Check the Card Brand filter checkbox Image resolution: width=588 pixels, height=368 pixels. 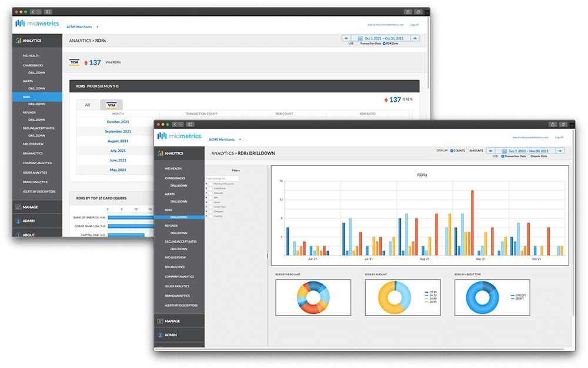point(211,188)
